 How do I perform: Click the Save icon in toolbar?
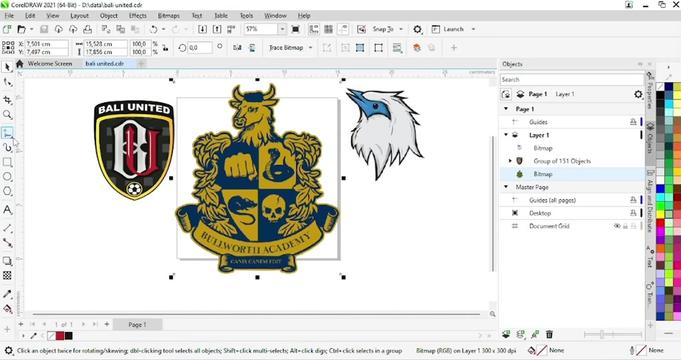point(44,29)
